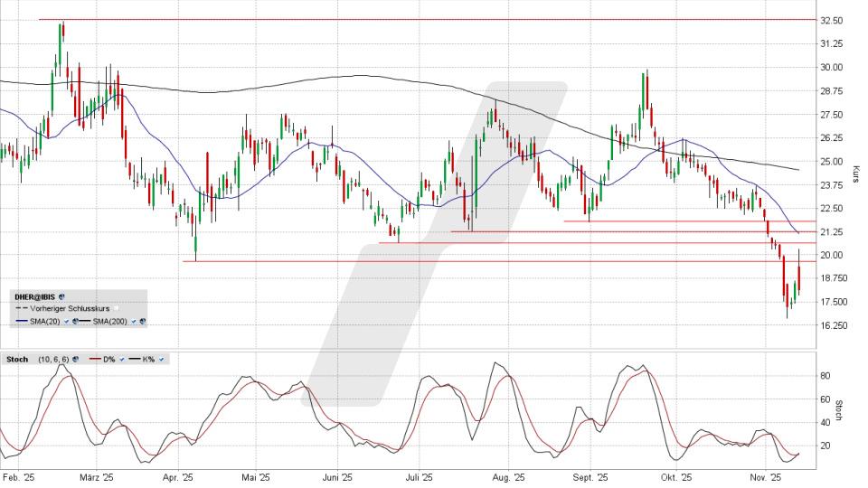Viewport: 868px width, 488px height.
Task: Open settings icon next to DHER@IBIS
Action: click(61, 296)
